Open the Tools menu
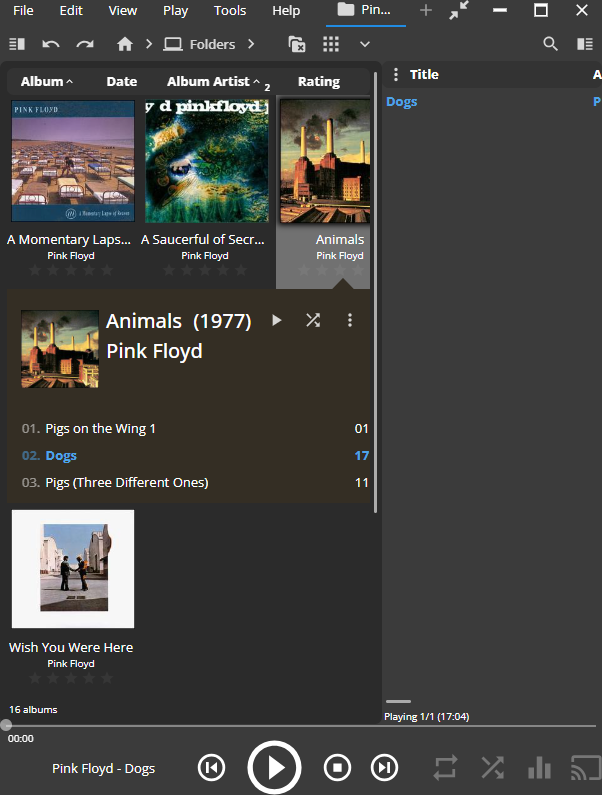 pyautogui.click(x=230, y=11)
